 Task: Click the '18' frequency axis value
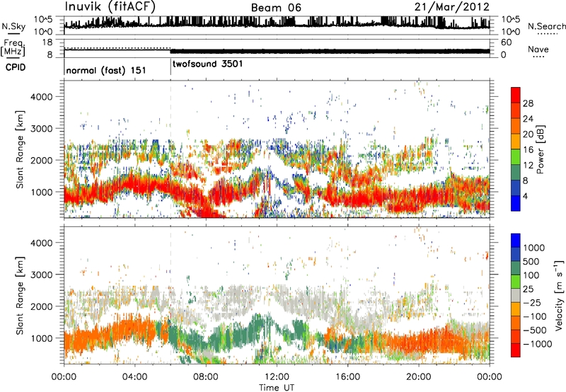click(x=47, y=42)
